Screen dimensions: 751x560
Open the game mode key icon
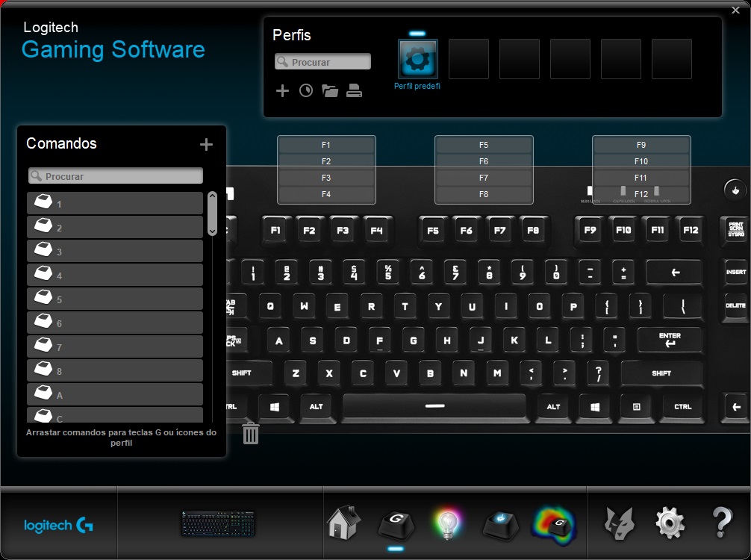point(501,525)
